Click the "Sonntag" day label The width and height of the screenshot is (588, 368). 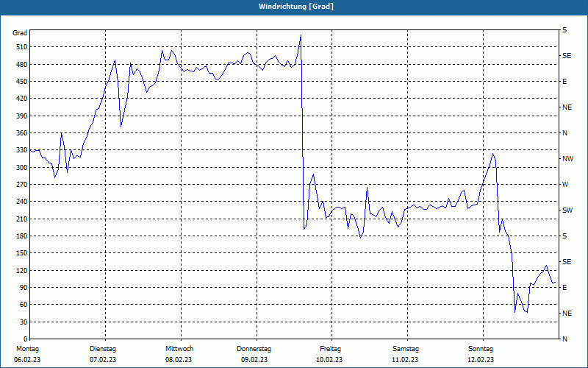click(x=481, y=349)
